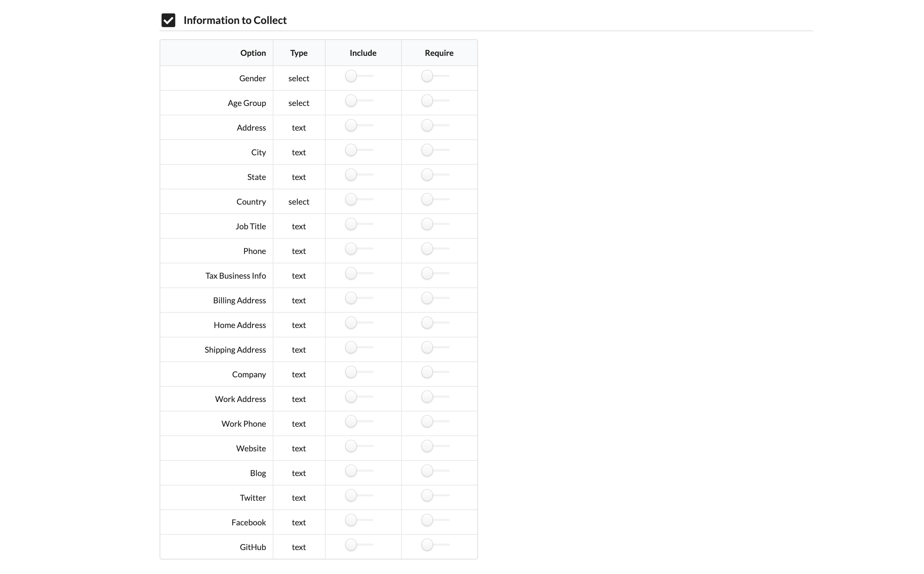Switch on Include for Twitter
The width and height of the screenshot is (924, 574).
359,495
